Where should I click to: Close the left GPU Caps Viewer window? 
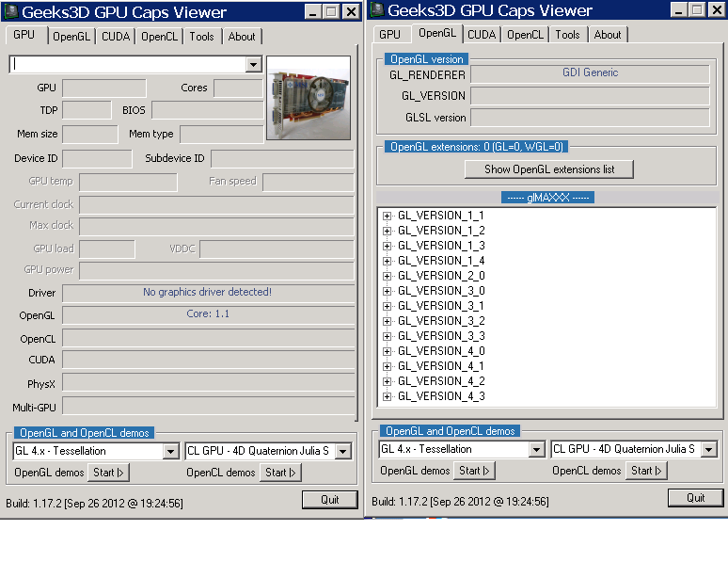tap(352, 11)
